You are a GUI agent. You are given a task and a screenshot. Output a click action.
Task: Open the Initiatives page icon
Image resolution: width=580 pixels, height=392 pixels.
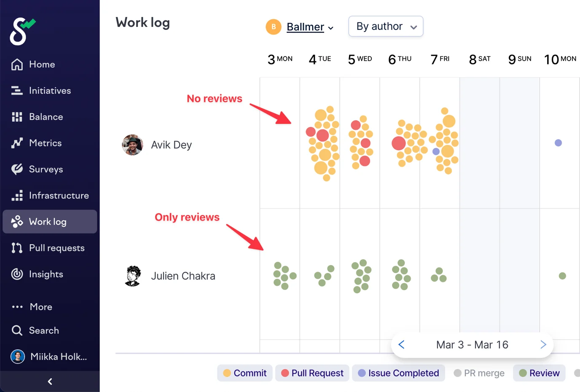(17, 90)
